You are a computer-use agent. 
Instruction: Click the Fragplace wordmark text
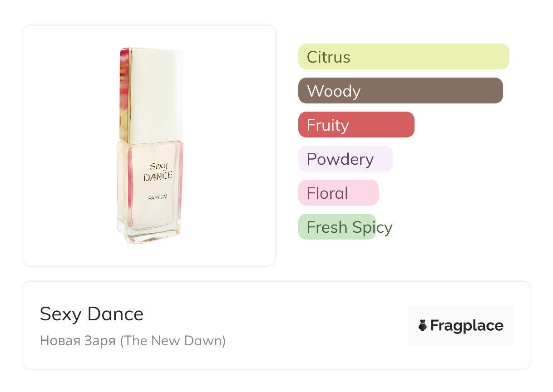pos(467,325)
